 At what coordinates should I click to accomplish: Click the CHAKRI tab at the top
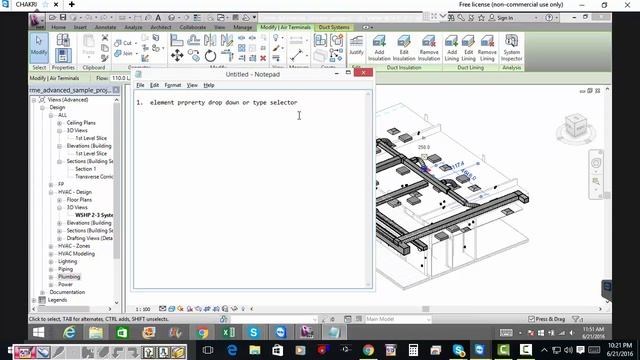26,4
